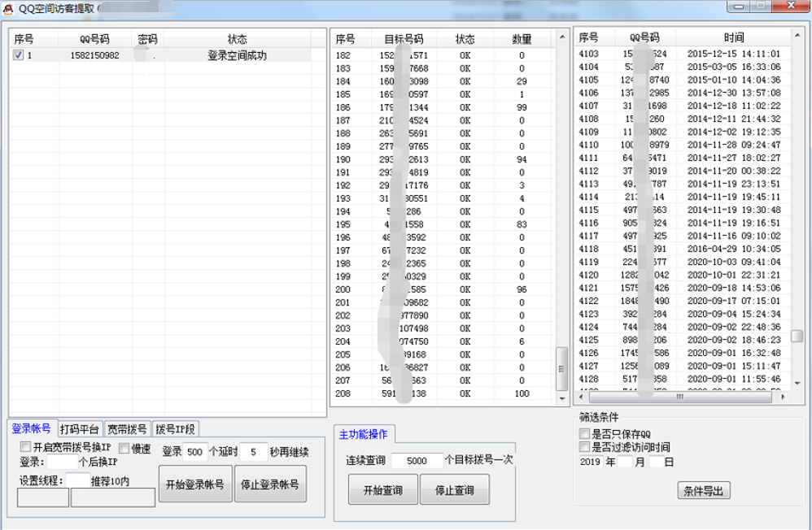Open the 打码平台 tab
The image size is (812, 530).
[x=79, y=429]
